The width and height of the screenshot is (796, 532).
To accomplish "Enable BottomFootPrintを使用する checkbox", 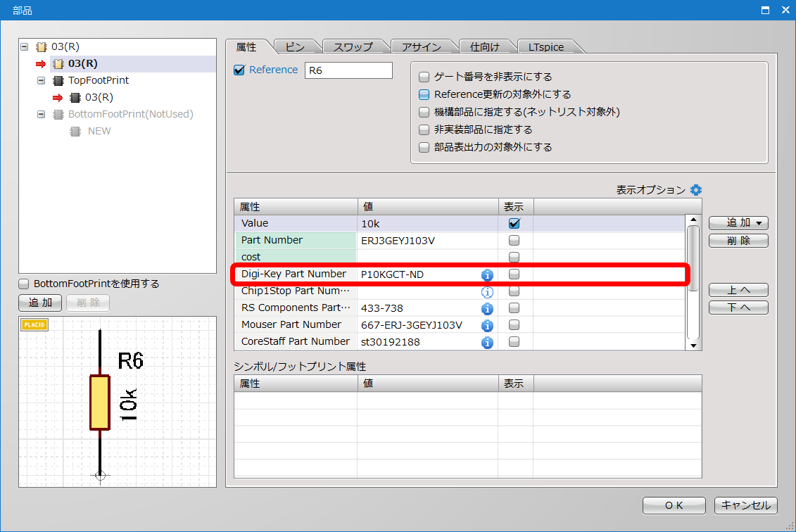I will click(x=25, y=284).
